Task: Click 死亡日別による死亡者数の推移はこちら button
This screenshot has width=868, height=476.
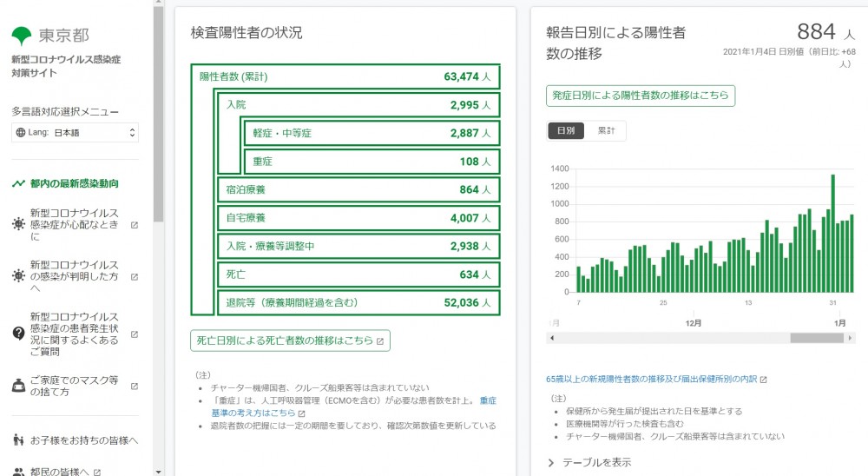Action: click(x=290, y=340)
